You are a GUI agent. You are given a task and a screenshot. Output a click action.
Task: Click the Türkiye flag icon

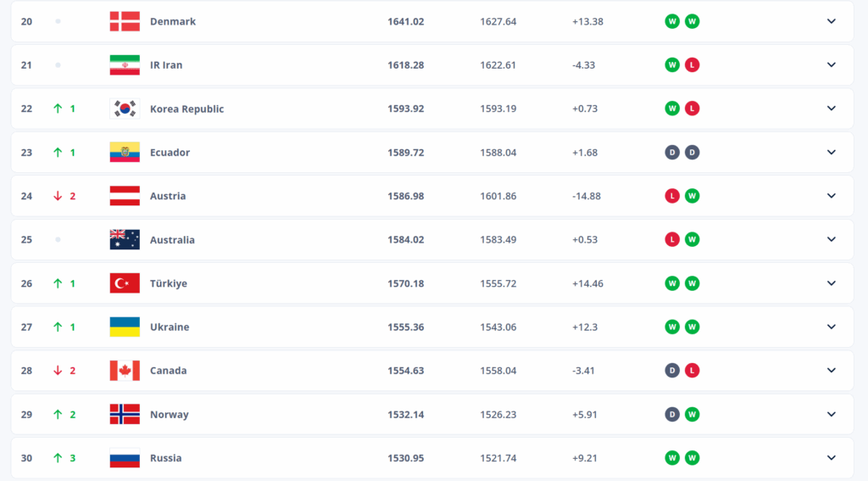[x=125, y=283]
